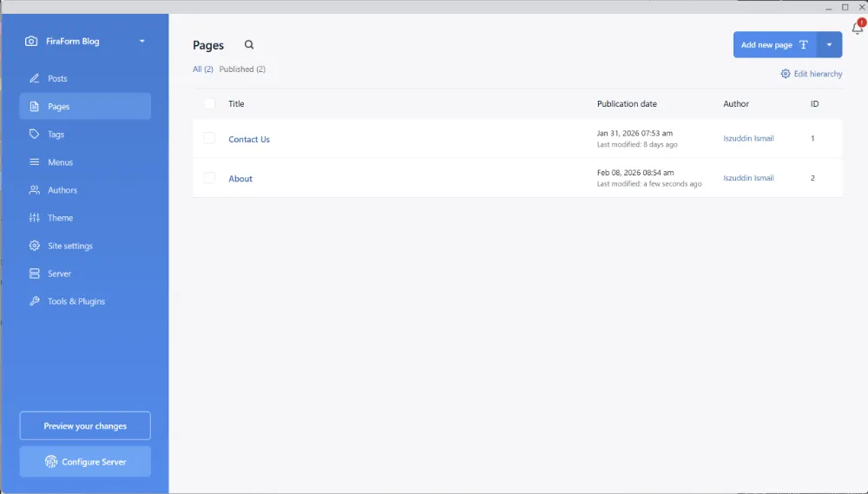This screenshot has height=494, width=868.
Task: Check the About row checkbox
Action: tap(209, 178)
